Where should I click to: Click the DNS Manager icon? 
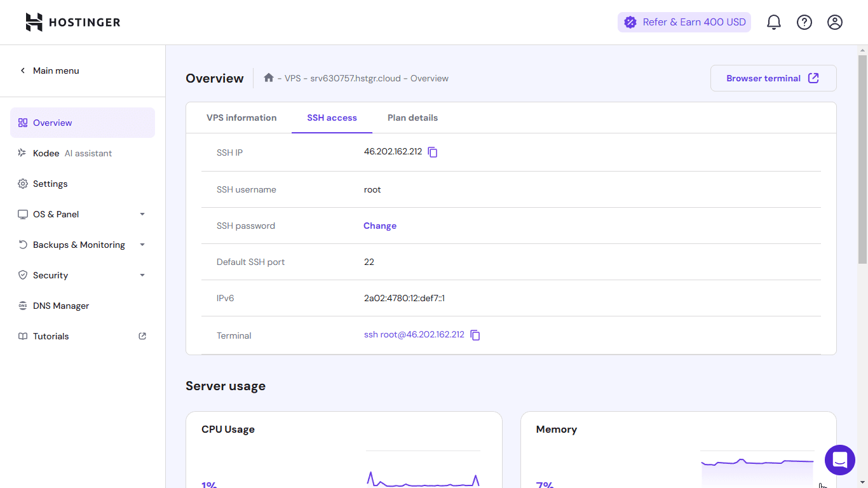[x=23, y=306]
